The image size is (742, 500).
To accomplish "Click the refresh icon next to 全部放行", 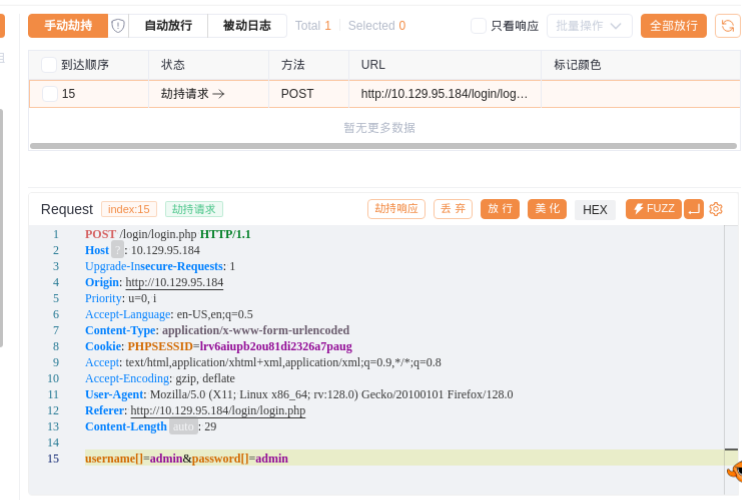I will (x=727, y=26).
